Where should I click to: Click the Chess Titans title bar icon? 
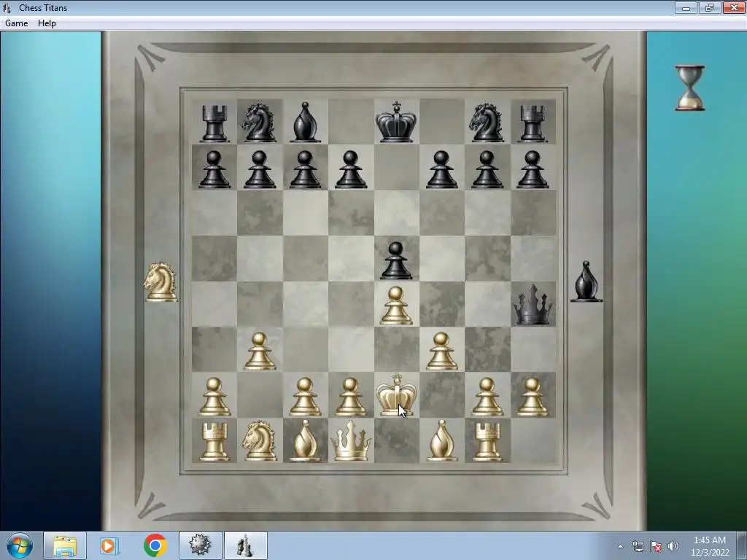7,7
